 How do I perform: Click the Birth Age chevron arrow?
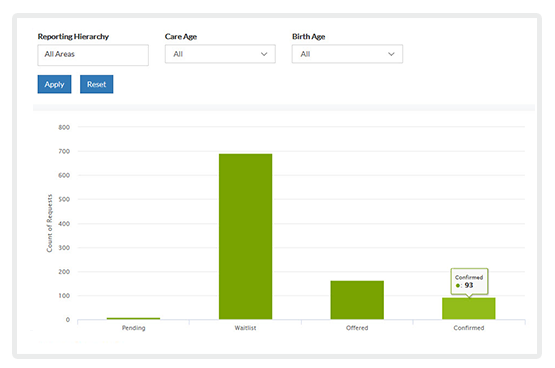tap(391, 54)
